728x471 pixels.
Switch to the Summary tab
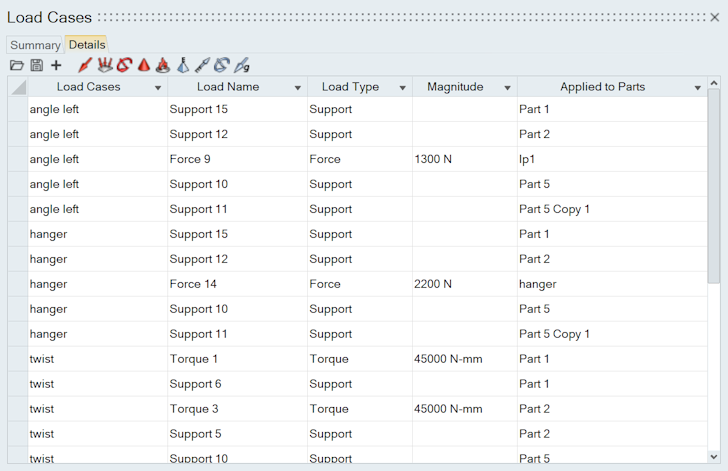pyautogui.click(x=35, y=45)
